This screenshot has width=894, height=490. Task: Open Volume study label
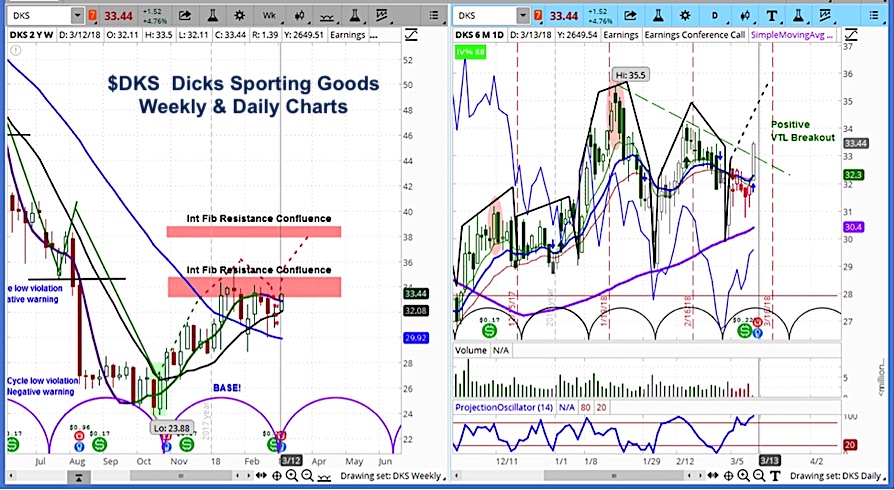point(471,350)
